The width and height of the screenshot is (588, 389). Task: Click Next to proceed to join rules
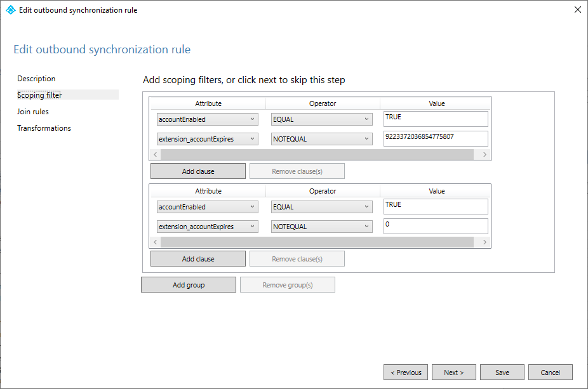click(x=453, y=373)
